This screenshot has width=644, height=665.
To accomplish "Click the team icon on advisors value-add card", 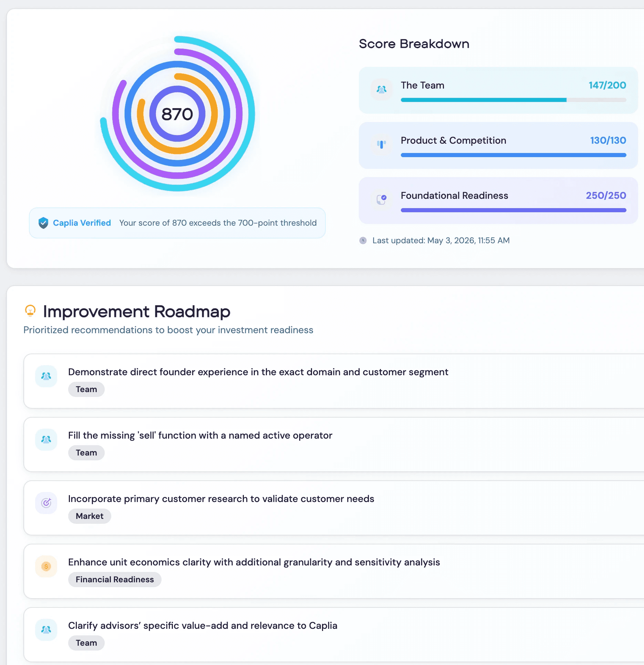I will [x=46, y=630].
